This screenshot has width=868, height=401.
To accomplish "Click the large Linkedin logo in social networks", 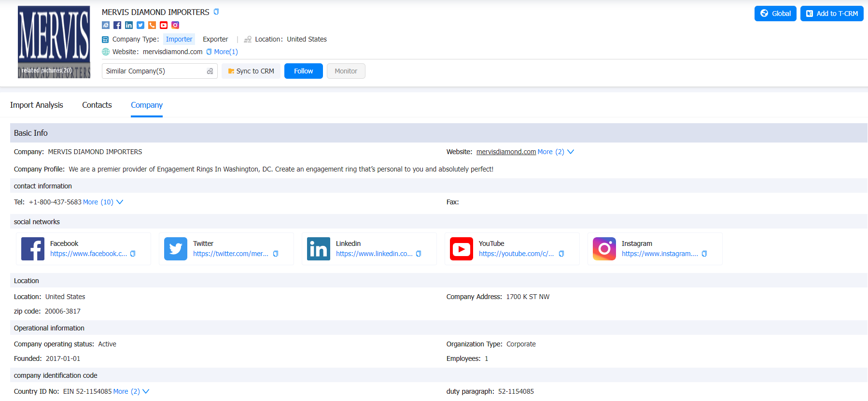I will [x=319, y=249].
